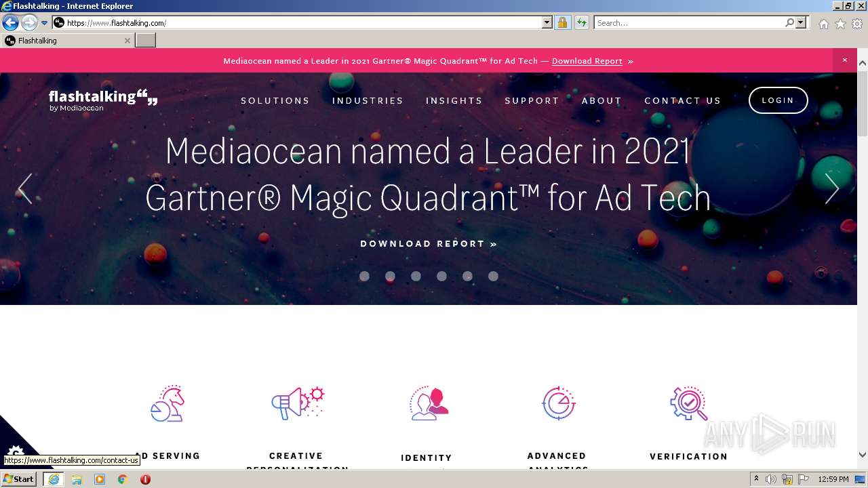Select the second carousel dot
This screenshot has height=488, width=868.
click(390, 276)
